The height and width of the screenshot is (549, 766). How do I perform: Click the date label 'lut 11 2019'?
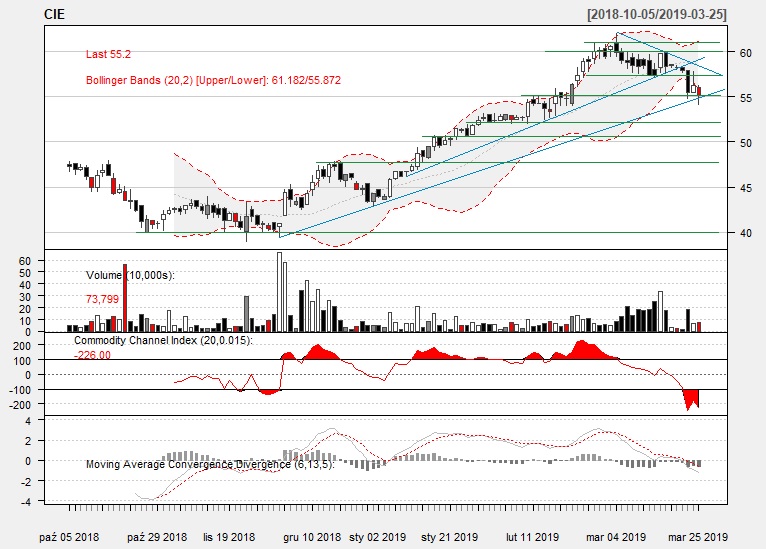click(x=532, y=537)
